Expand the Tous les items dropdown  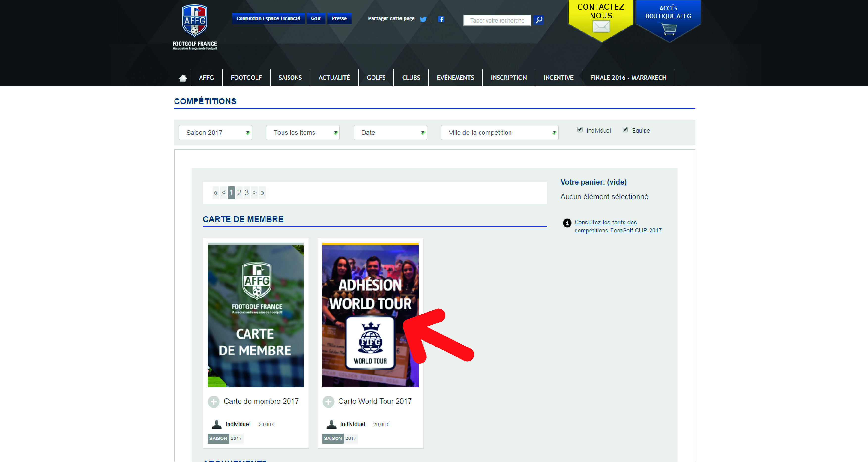pos(303,132)
